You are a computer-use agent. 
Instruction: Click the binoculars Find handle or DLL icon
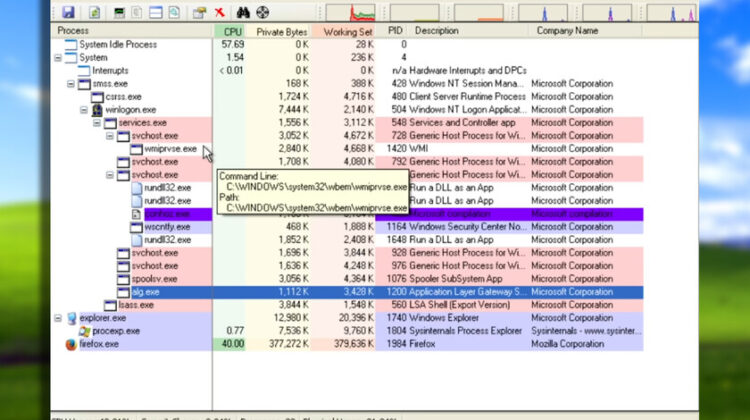(243, 12)
